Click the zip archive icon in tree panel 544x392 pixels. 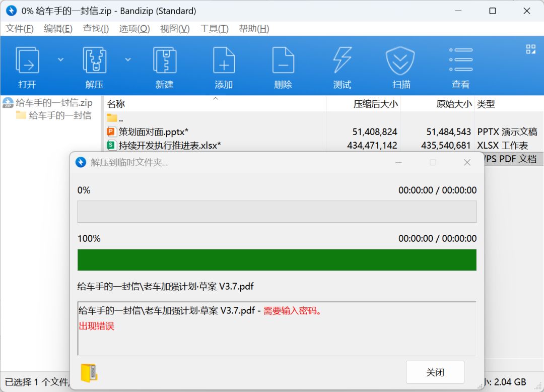pos(8,103)
